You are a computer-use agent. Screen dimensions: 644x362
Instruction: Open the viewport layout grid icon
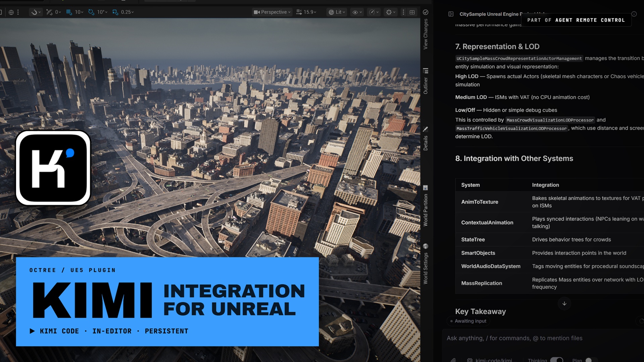pos(412,12)
